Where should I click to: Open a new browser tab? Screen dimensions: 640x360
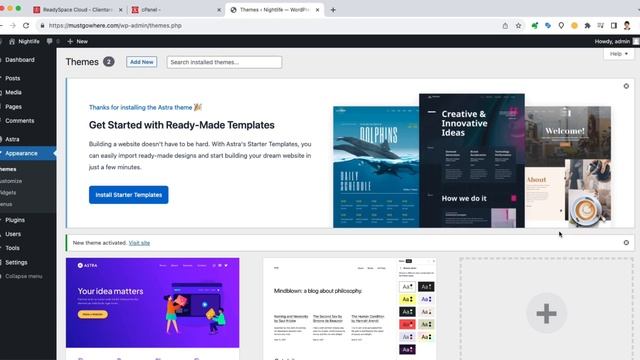pyautogui.click(x=333, y=10)
